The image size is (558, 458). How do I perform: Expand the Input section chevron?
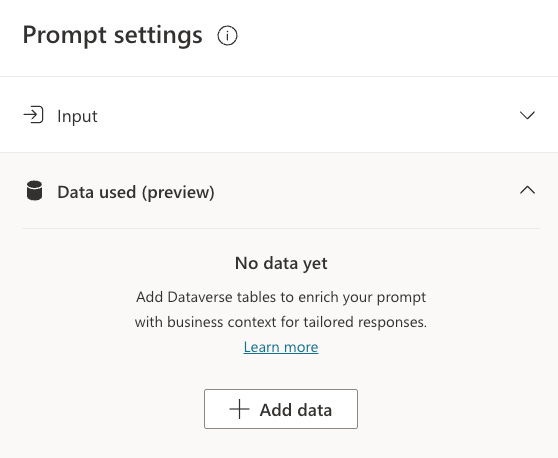pos(527,115)
